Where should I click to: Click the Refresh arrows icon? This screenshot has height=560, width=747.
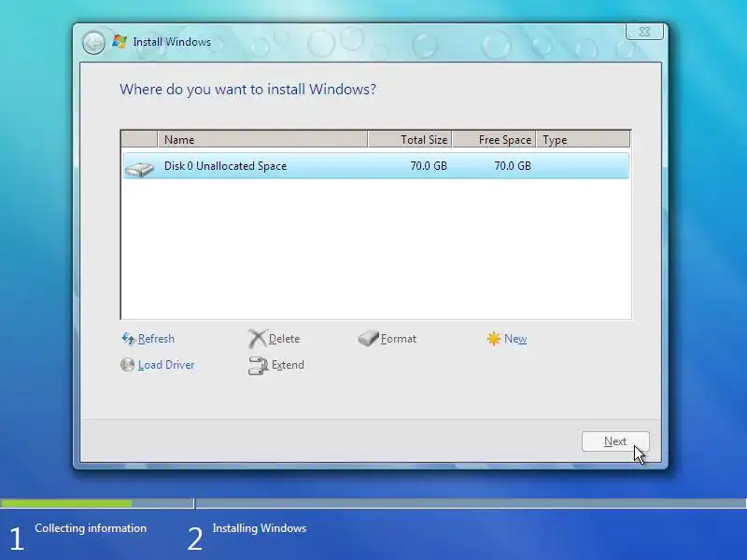128,339
